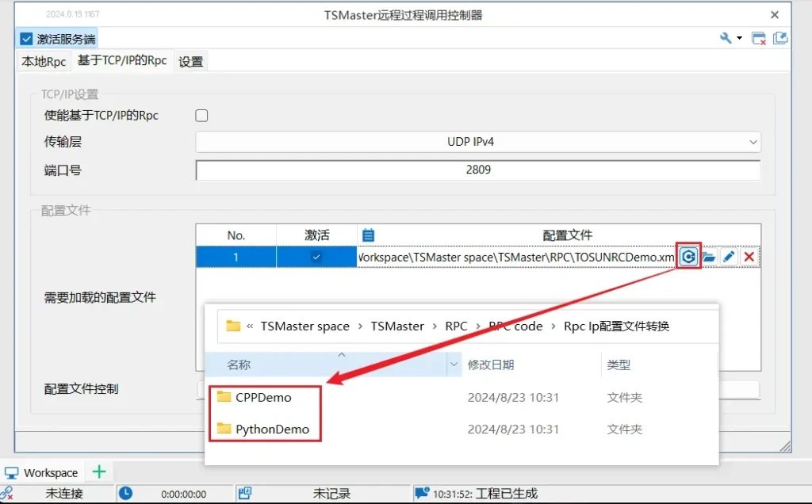Click the red X delete icon in config row
The width and height of the screenshot is (812, 504).
749,257
